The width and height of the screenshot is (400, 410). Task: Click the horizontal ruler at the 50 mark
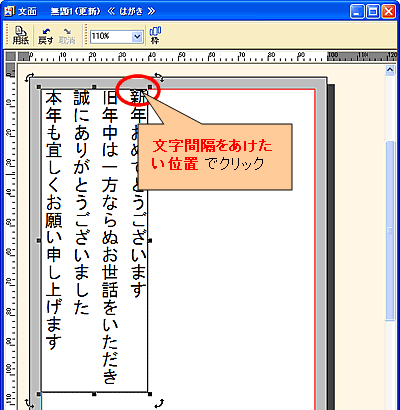tap(182, 56)
